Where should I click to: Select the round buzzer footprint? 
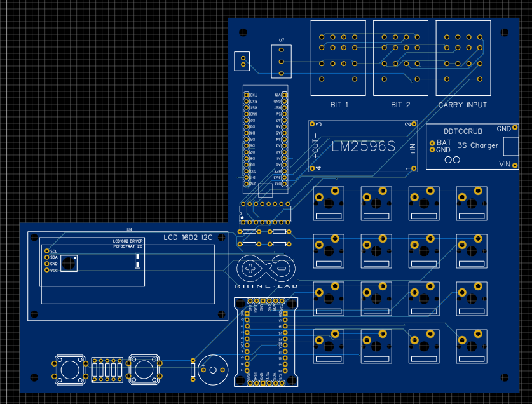tap(213, 370)
